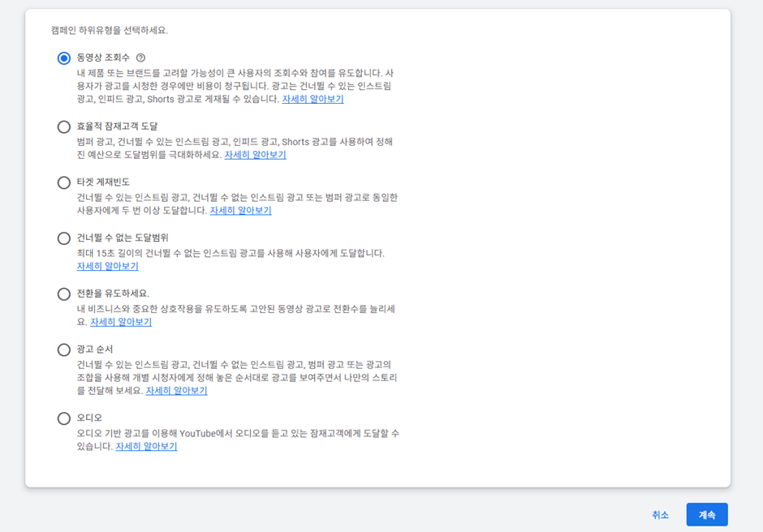The height and width of the screenshot is (532, 763).
Task: Visit 자세히 알아보기 link under 전환을 유도하세요
Action: [121, 322]
